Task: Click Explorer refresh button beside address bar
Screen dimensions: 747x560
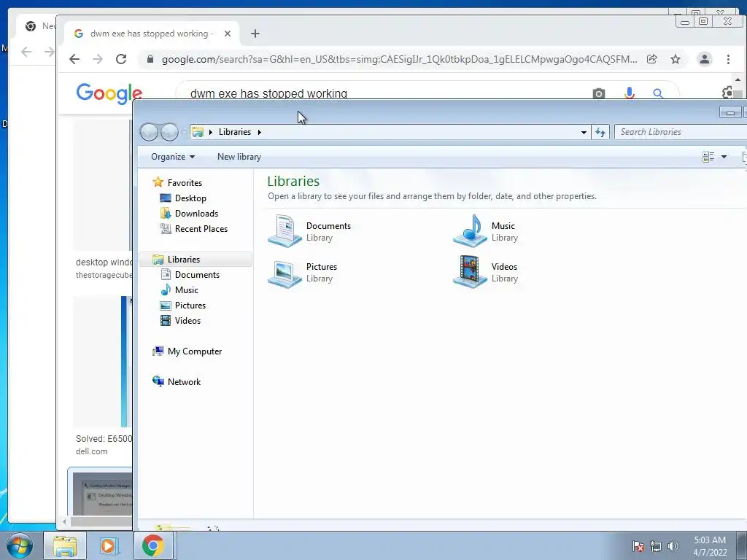Action: [600, 132]
